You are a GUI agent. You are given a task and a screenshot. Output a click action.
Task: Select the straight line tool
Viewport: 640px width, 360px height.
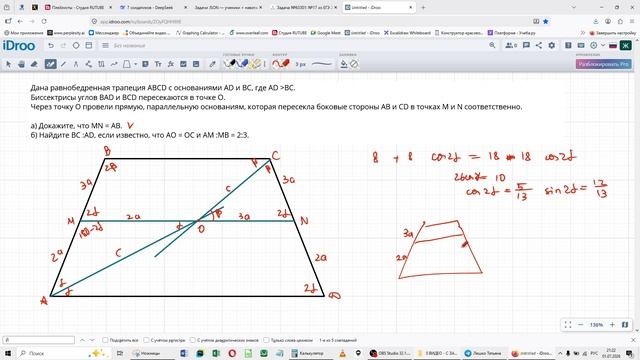click(x=63, y=64)
